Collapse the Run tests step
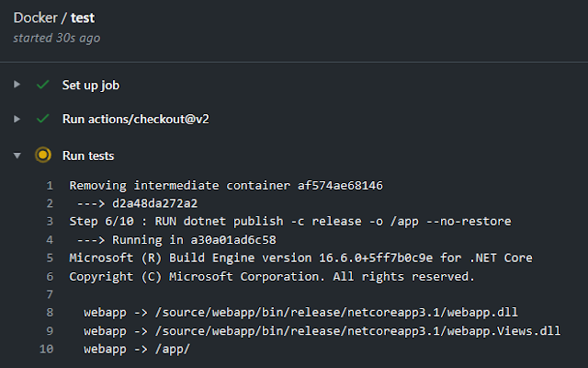Screen dimensions: 588x368 [17, 155]
